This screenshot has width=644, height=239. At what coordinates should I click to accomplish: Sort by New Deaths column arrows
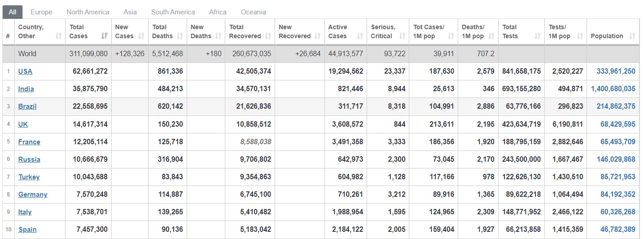219,36
